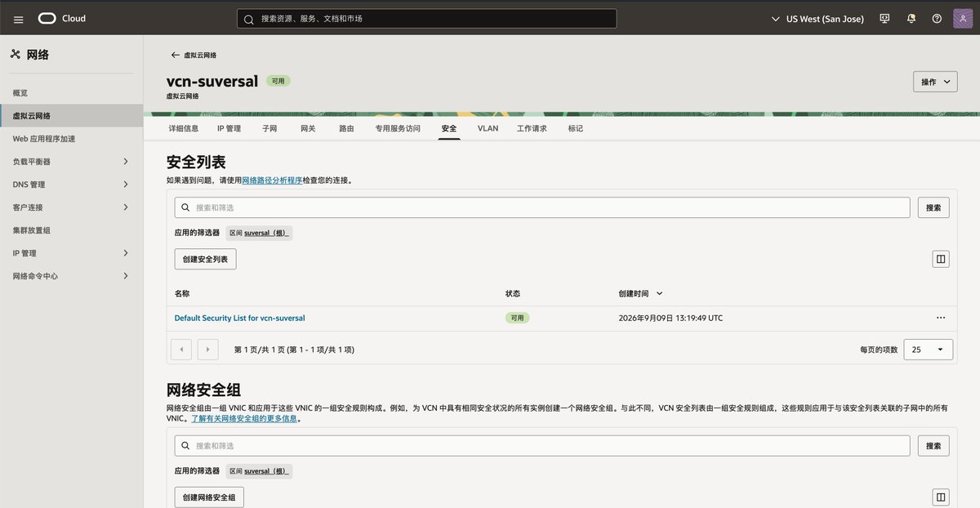Go to the previous page of security lists
Image resolution: width=980 pixels, height=508 pixels.
(x=180, y=350)
